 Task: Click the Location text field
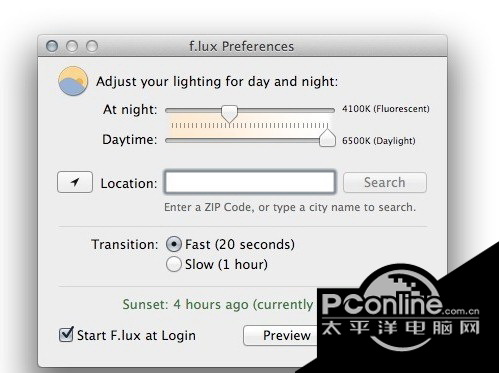coord(250,182)
